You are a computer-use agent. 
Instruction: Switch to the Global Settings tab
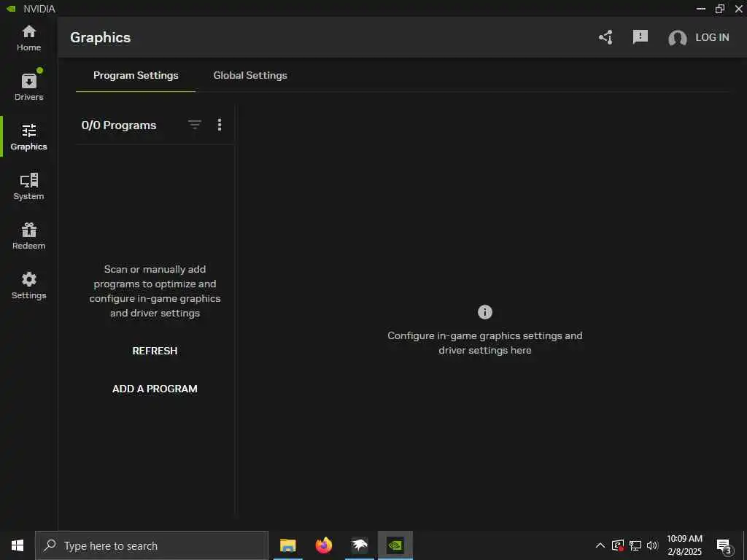tap(250, 75)
